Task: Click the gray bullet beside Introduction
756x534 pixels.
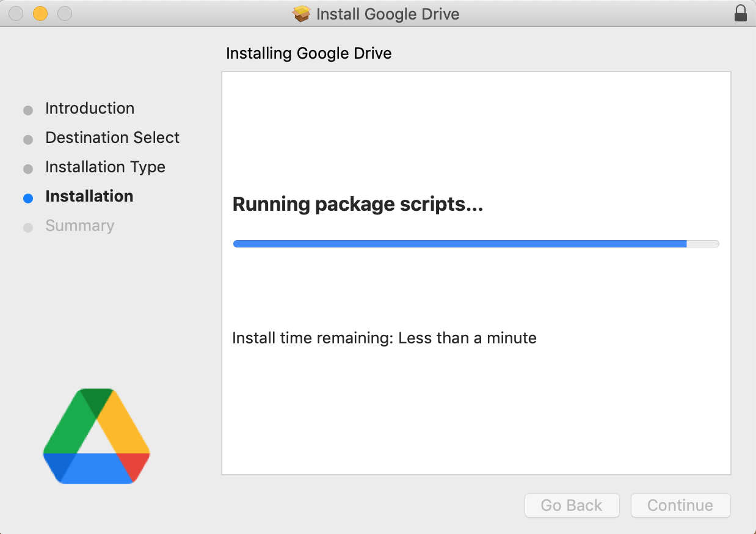Action: point(27,110)
